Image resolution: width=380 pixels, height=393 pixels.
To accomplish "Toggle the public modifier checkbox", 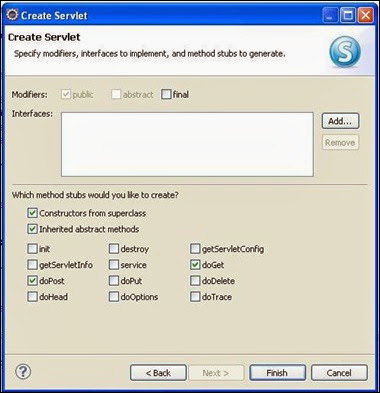I will [x=66, y=94].
